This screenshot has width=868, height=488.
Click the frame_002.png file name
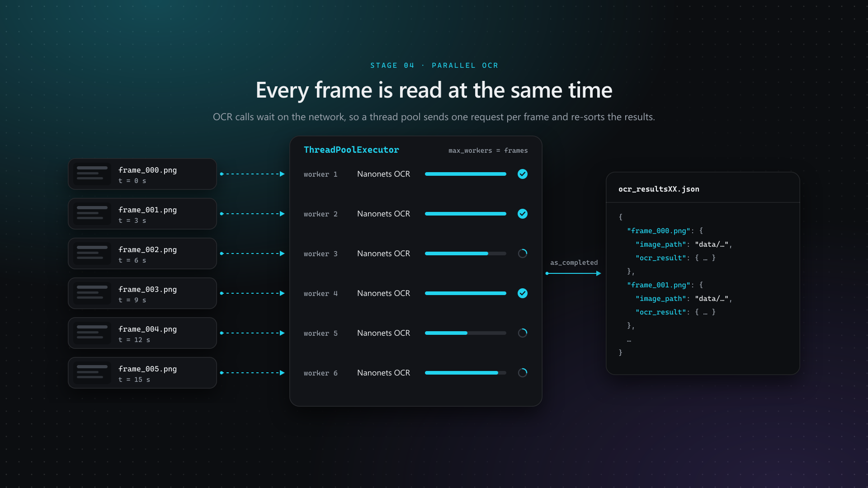point(147,249)
